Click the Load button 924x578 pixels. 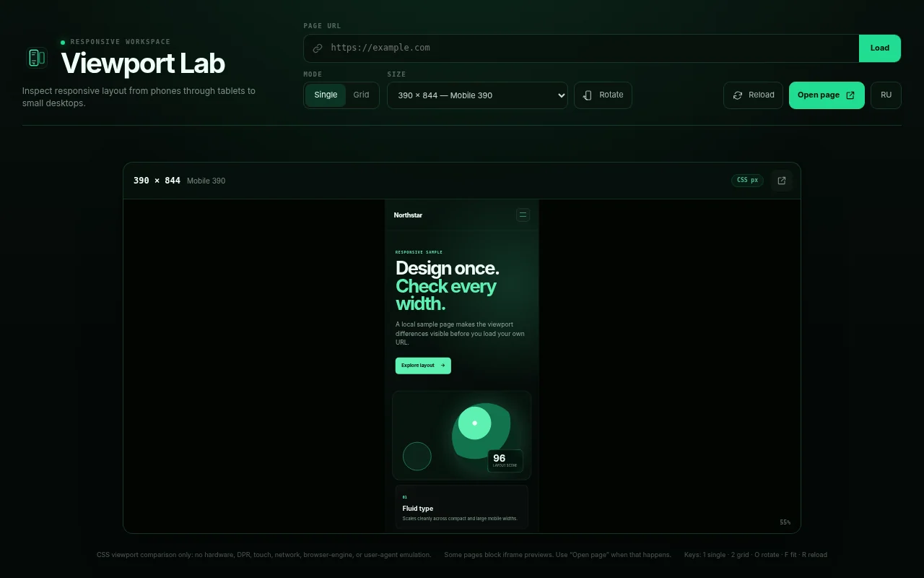tap(880, 48)
